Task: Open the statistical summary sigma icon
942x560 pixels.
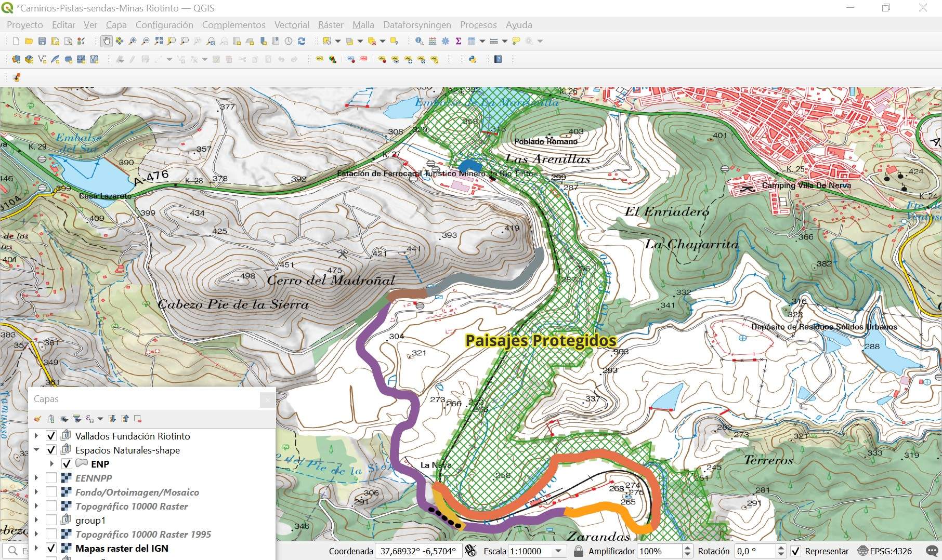Action: point(459,41)
